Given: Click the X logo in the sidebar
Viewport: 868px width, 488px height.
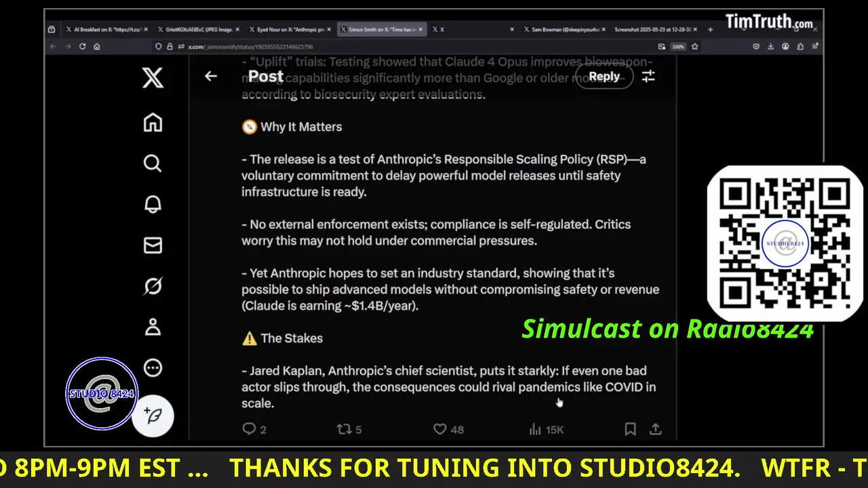Looking at the screenshot, I should pyautogui.click(x=153, y=77).
